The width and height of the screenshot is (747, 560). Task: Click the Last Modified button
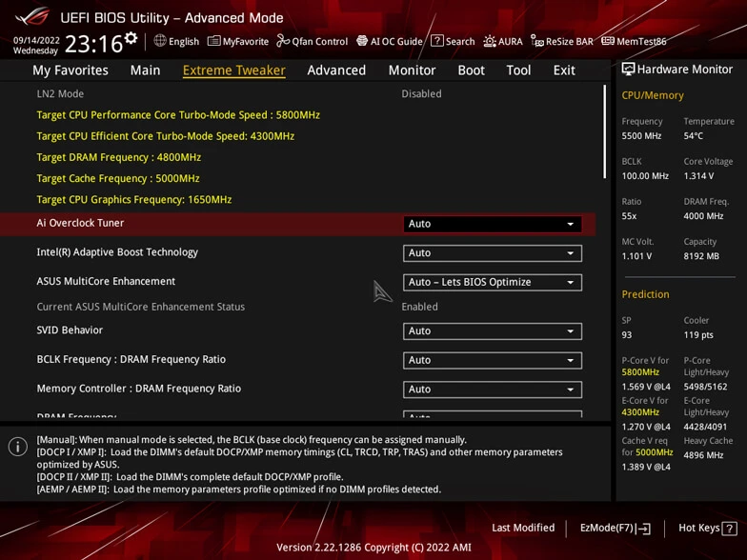coord(523,528)
